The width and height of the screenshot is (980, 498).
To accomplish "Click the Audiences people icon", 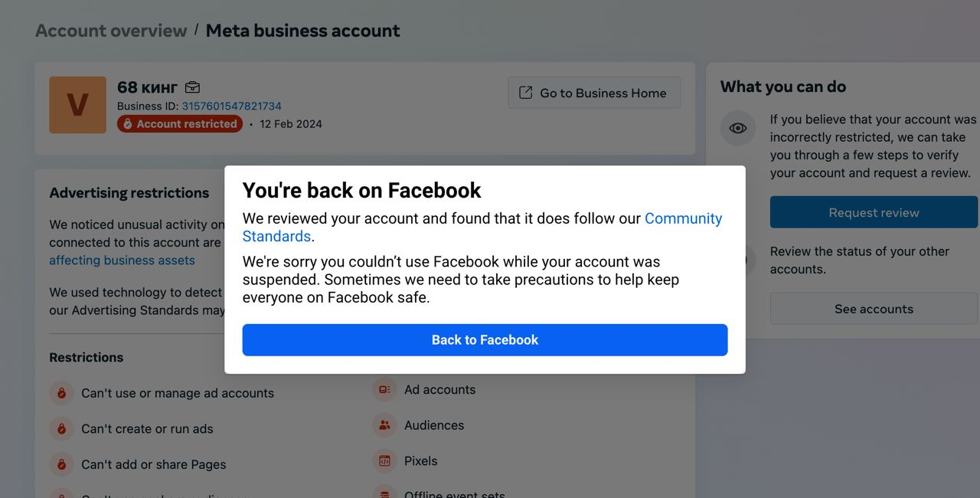I will click(x=384, y=425).
